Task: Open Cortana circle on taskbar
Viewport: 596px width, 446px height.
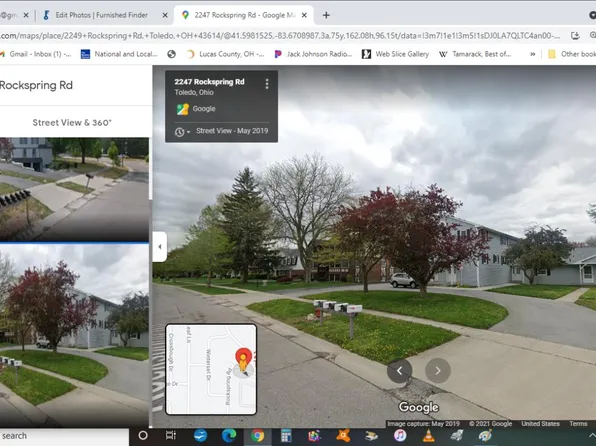Action: tap(143, 435)
